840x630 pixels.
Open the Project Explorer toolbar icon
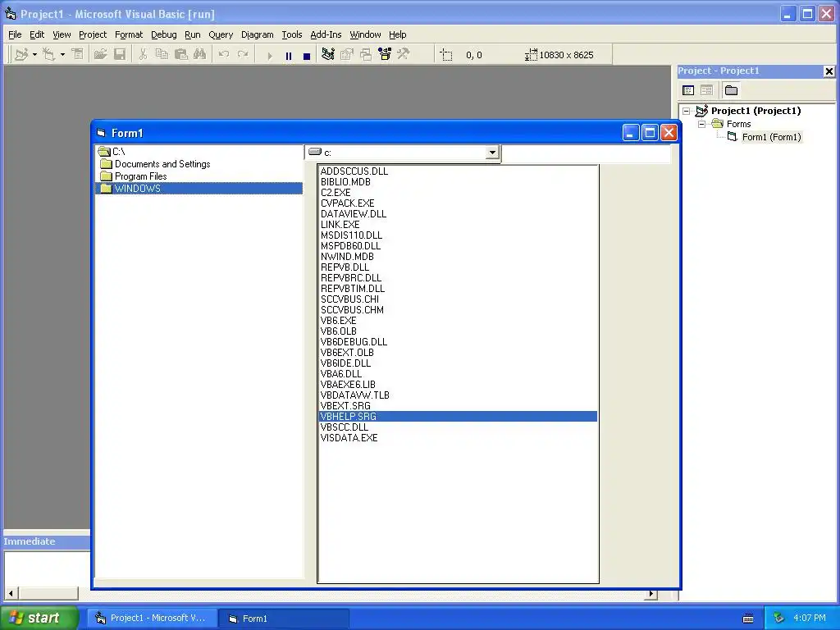click(x=328, y=55)
